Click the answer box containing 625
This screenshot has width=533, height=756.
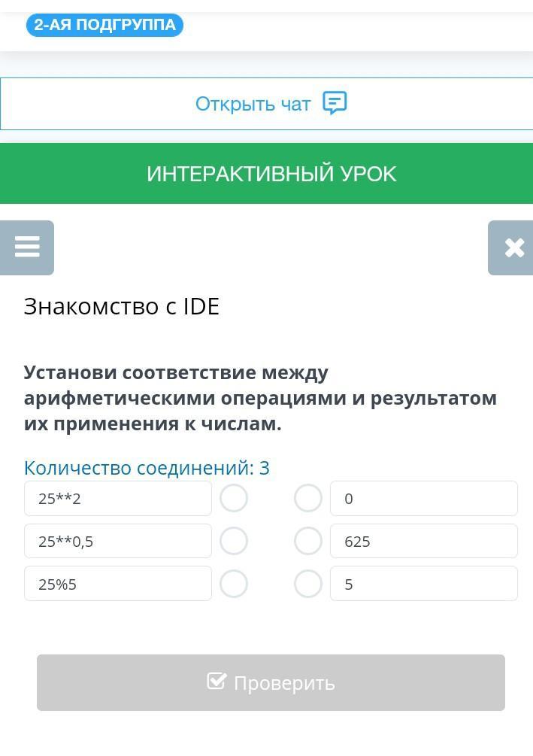click(424, 541)
